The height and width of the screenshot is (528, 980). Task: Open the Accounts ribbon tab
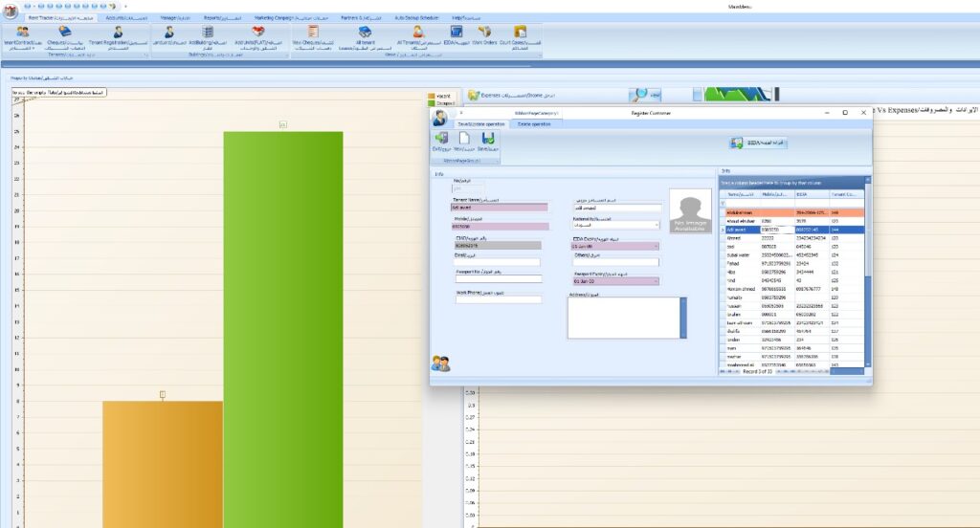[x=126, y=18]
